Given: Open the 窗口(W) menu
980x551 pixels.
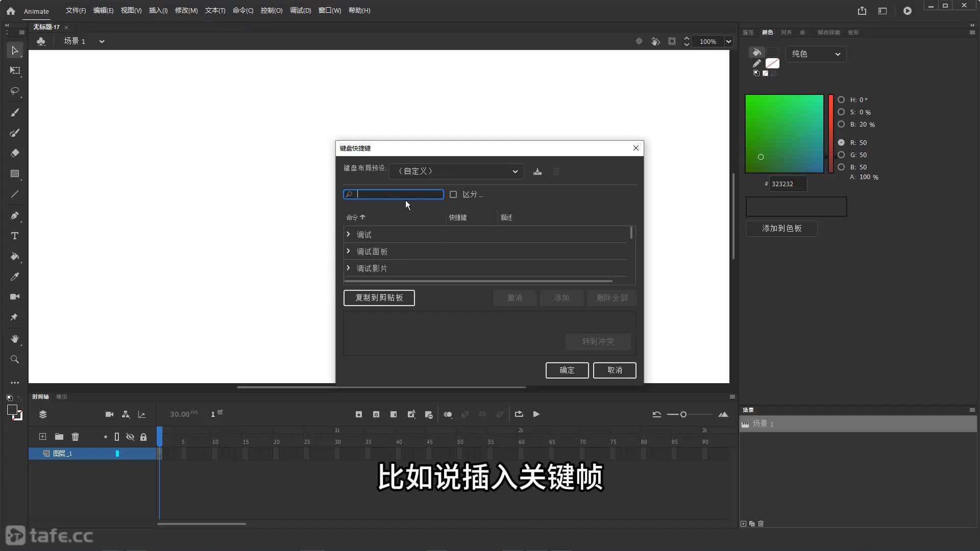Looking at the screenshot, I should pos(330,11).
